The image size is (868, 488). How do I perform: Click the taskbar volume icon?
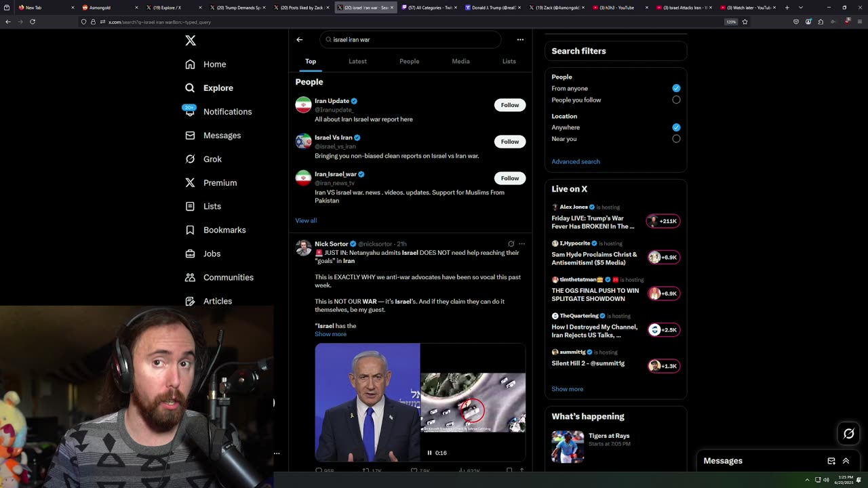point(825,480)
